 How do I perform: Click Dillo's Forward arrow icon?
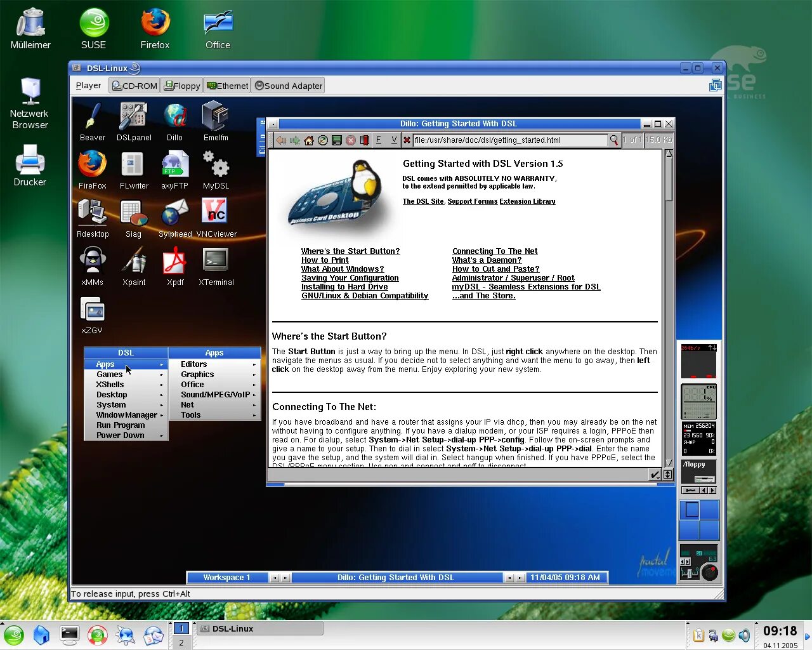(295, 140)
